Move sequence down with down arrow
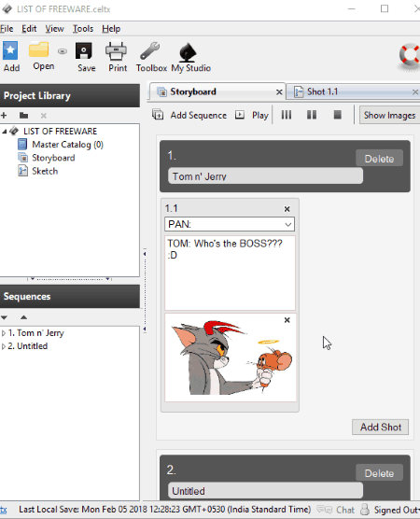Viewport: 420px width, 519px height. click(5, 317)
